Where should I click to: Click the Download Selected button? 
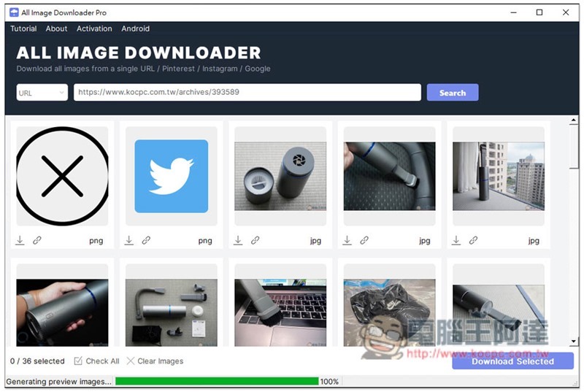coord(513,361)
